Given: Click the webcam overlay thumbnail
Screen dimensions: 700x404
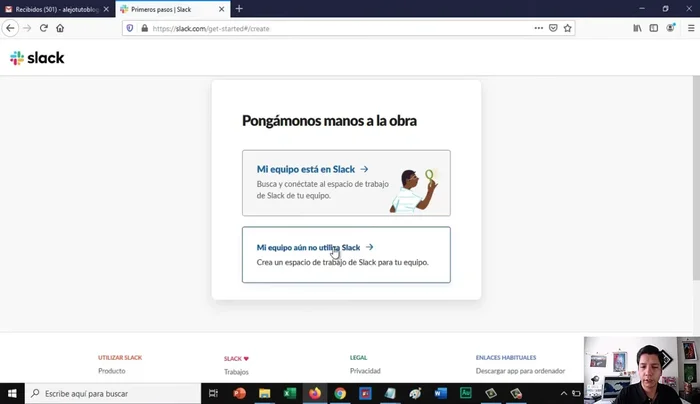Looking at the screenshot, I should 642,370.
